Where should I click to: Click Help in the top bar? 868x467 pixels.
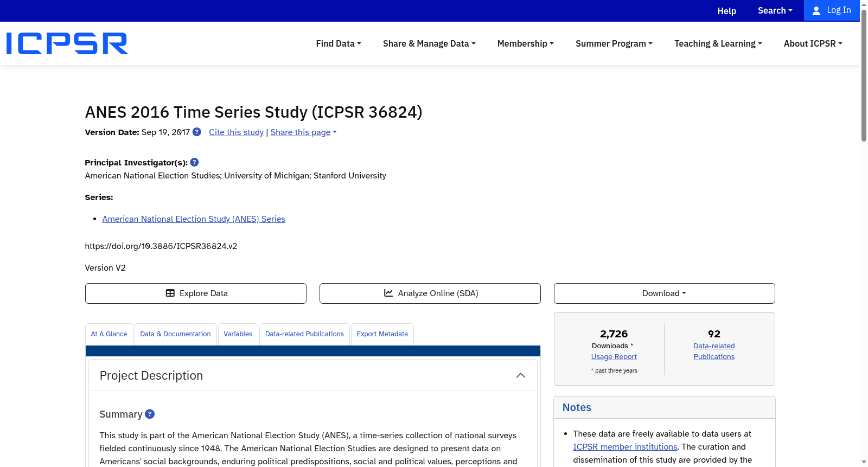727,11
